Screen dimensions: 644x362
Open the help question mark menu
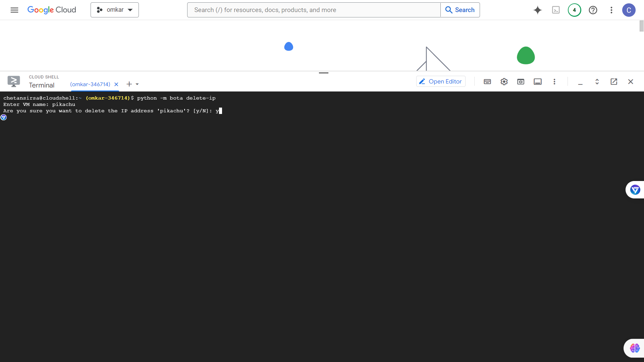point(593,10)
